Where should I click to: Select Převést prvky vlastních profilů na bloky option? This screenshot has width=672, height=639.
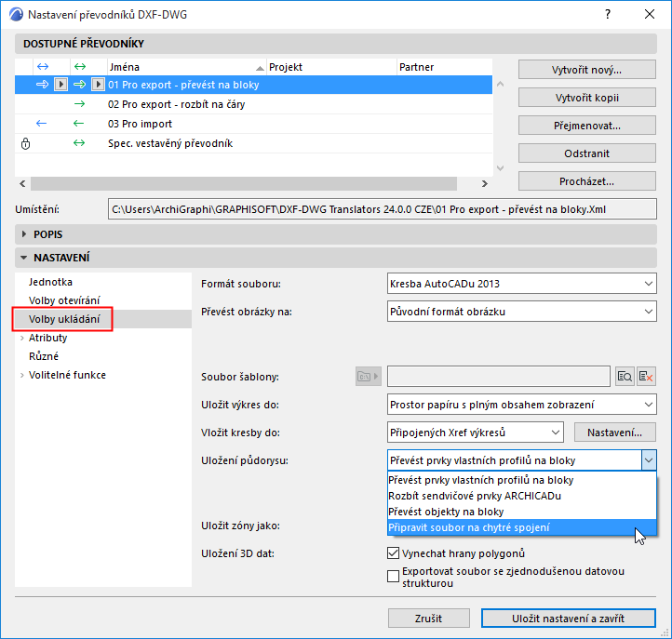coord(521,480)
